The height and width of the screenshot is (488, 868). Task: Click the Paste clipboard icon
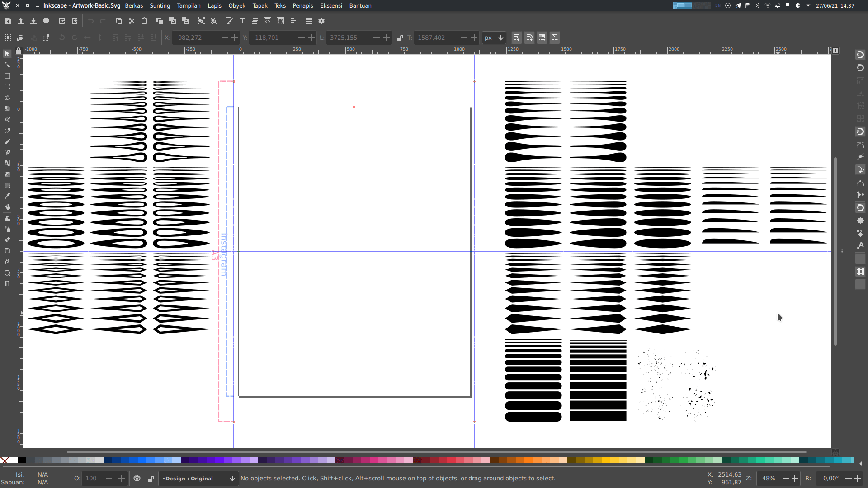click(144, 21)
